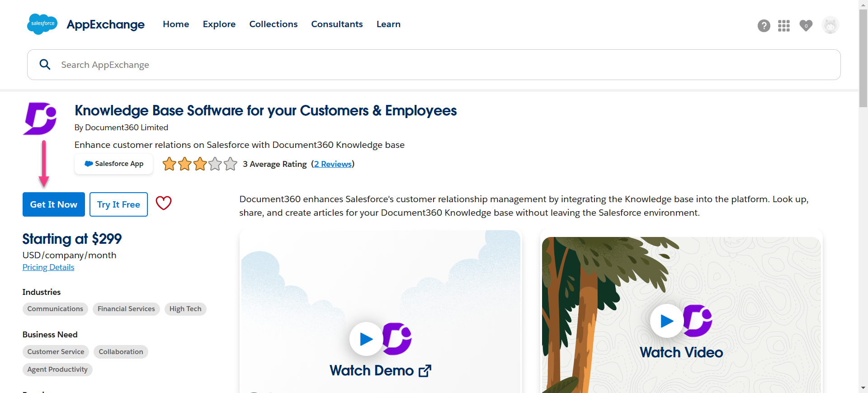Open the Collections menu

[x=274, y=24]
